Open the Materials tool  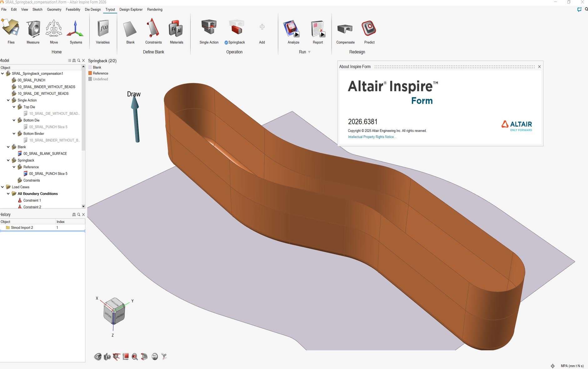click(176, 29)
